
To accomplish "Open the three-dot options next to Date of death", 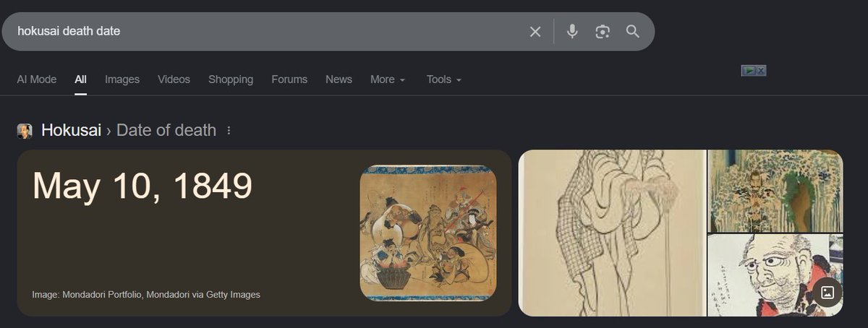I will pyautogui.click(x=229, y=131).
